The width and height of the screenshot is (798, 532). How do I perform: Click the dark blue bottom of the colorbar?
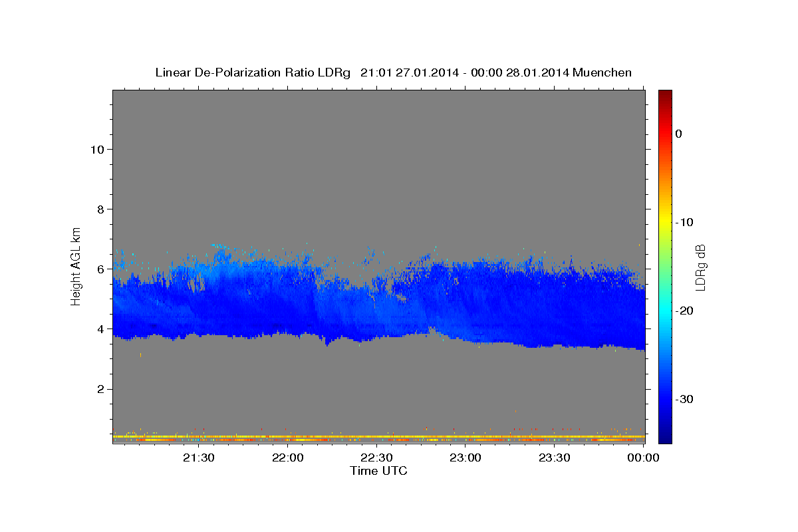point(665,436)
